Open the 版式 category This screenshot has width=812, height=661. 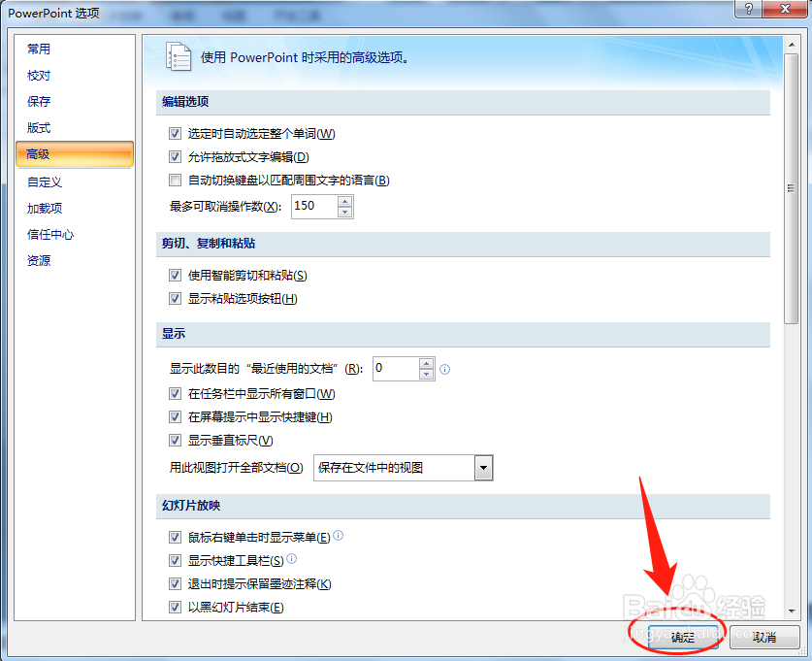pyautogui.click(x=39, y=128)
